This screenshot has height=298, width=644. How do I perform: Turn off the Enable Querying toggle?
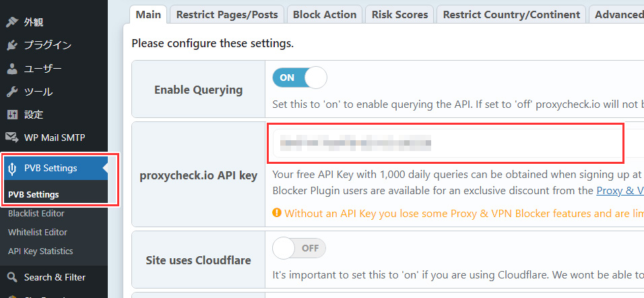pos(299,78)
